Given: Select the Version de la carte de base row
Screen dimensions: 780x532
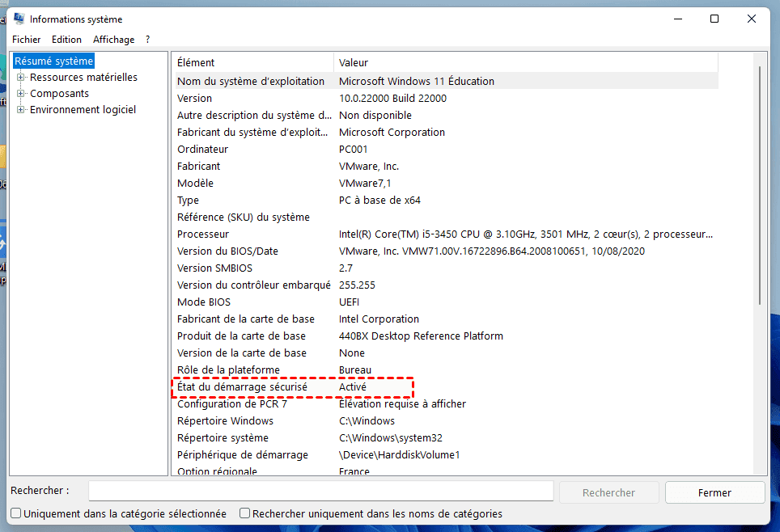Looking at the screenshot, I should 447,353.
